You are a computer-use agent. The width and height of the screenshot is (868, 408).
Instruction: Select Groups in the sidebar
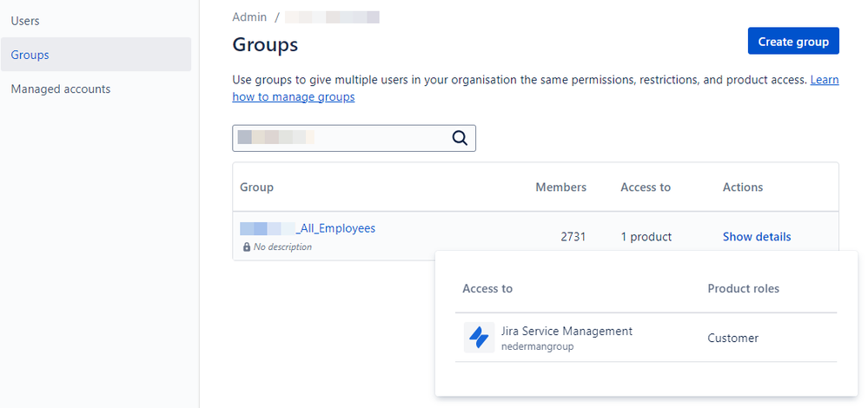pyautogui.click(x=96, y=55)
